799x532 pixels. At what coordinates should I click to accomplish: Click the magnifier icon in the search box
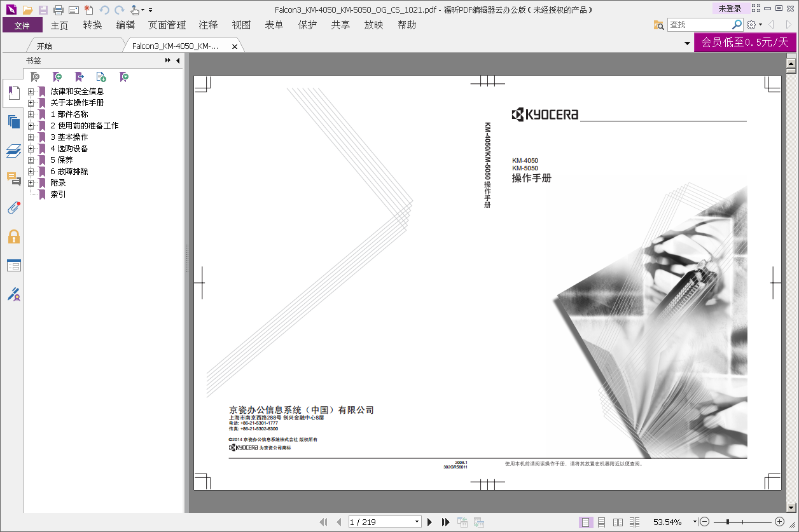737,25
